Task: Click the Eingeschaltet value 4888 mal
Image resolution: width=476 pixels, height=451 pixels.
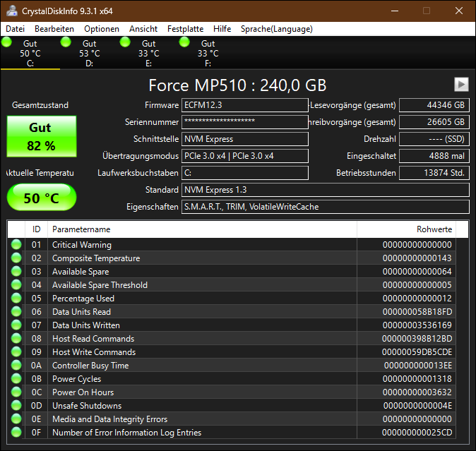Action: 434,156
